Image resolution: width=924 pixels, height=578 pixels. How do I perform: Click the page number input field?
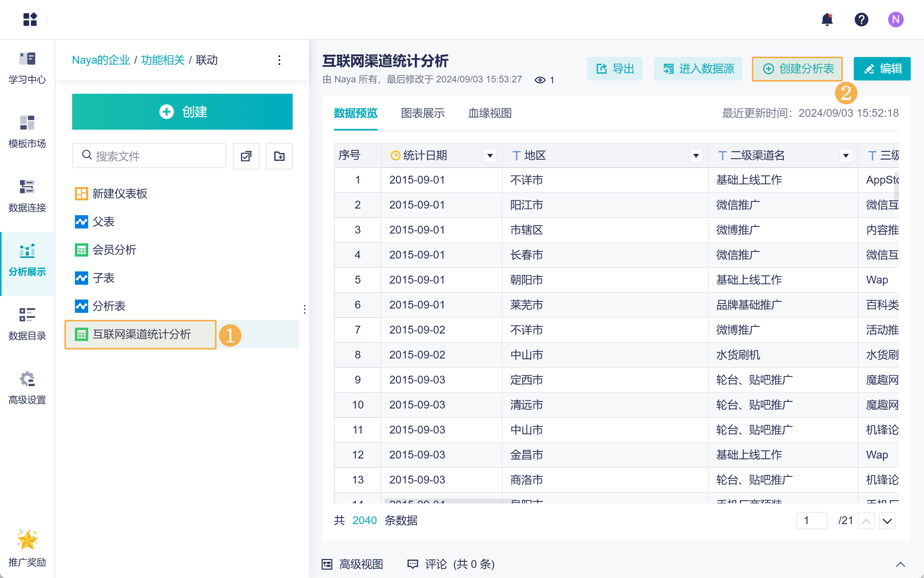pyautogui.click(x=812, y=521)
